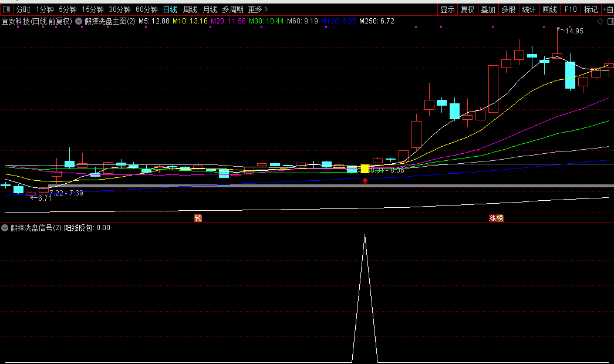Open the 统计 statistics tool

click(529, 9)
